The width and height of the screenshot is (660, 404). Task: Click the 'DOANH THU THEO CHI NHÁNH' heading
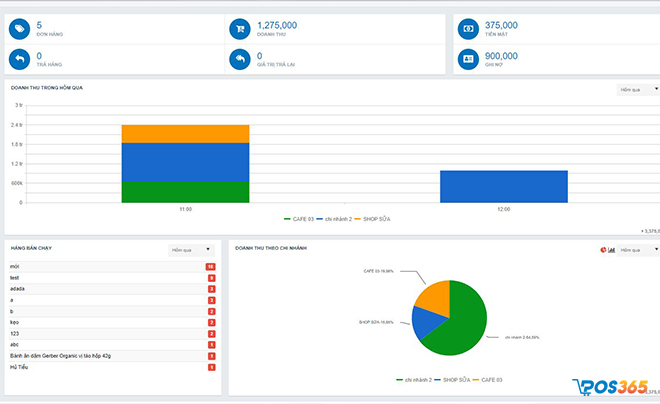tap(271, 248)
